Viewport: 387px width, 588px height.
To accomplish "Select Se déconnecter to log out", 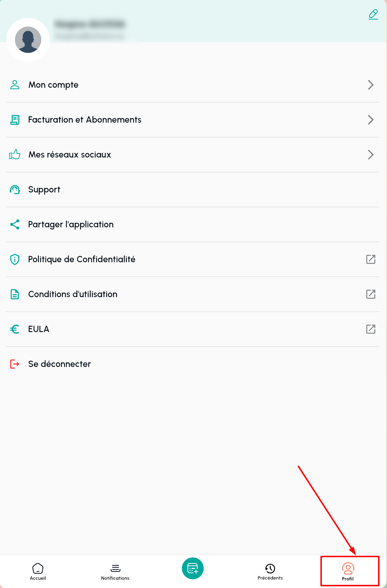I will (x=60, y=364).
